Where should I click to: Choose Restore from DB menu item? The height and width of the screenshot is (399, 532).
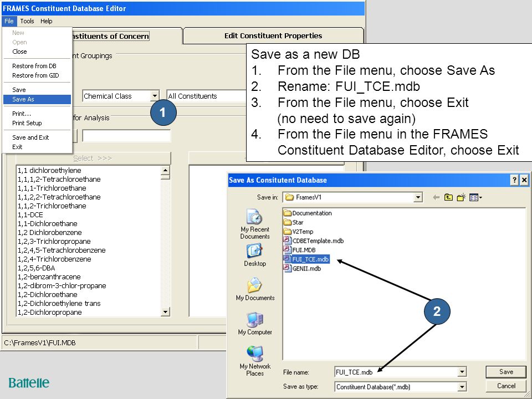(37, 66)
